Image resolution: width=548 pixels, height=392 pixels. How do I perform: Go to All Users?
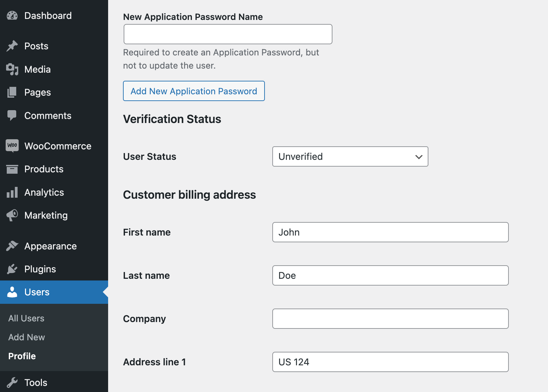point(26,318)
